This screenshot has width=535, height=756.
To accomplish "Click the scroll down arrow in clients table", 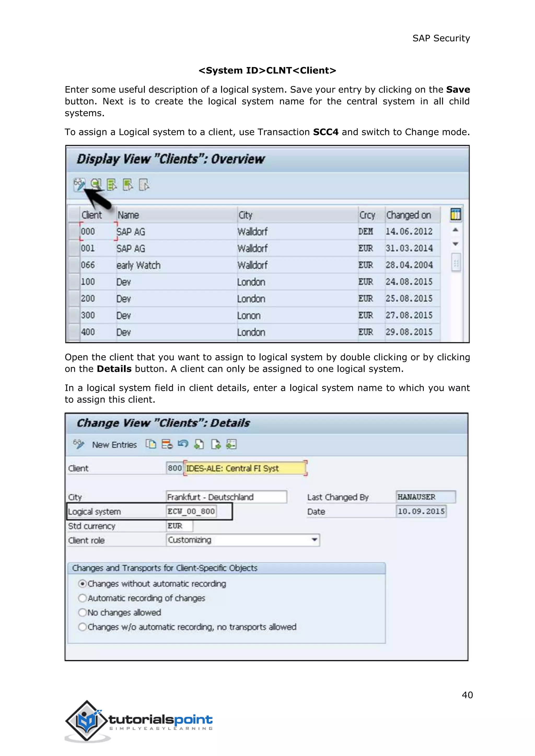I will click(x=455, y=244).
